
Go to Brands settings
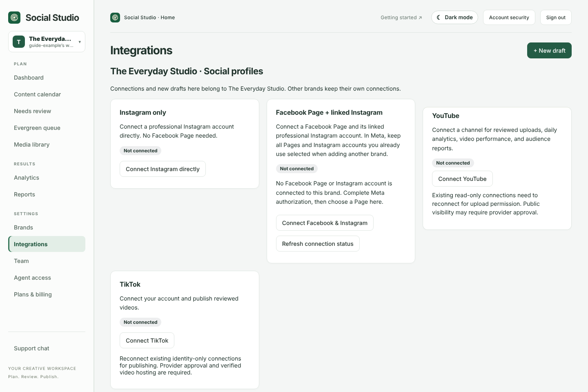[47, 227]
